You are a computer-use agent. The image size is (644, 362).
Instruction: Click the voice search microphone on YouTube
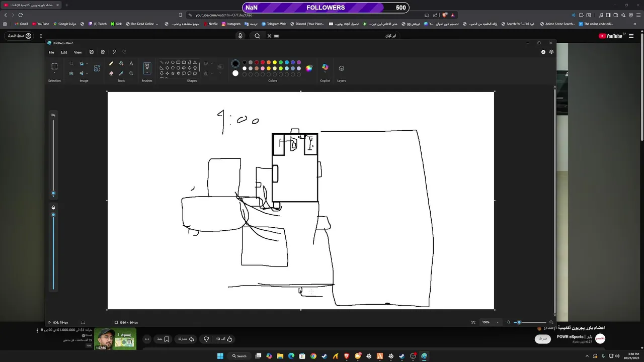coord(240,36)
